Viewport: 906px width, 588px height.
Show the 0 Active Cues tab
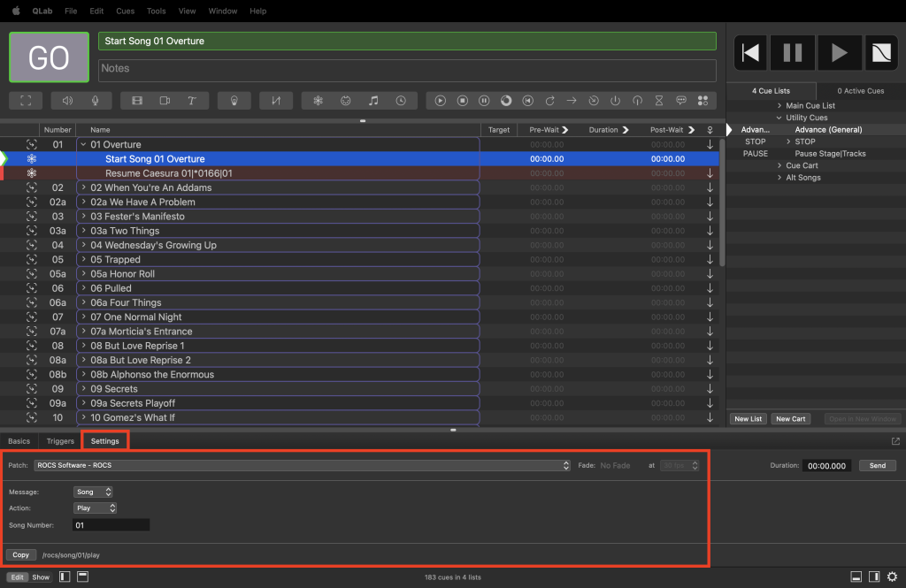[x=861, y=91]
